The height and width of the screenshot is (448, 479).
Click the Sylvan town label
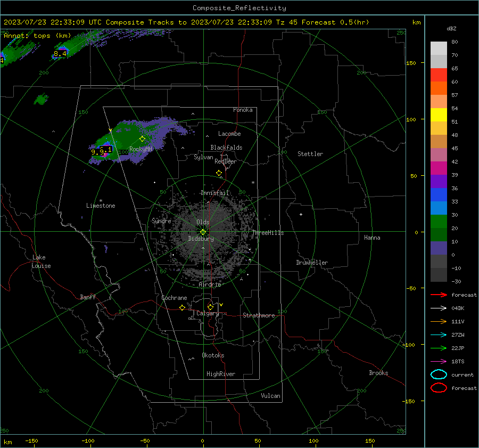[203, 157]
